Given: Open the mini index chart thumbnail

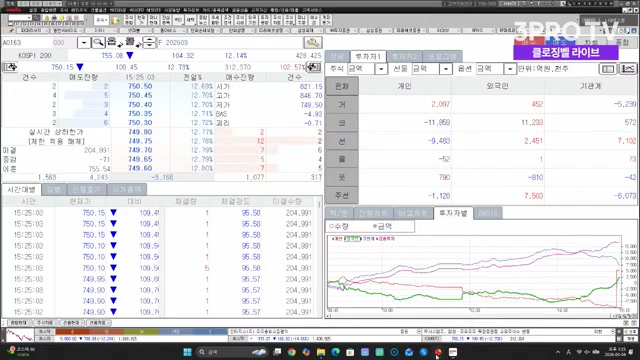Looking at the screenshot, I should point(20,335).
